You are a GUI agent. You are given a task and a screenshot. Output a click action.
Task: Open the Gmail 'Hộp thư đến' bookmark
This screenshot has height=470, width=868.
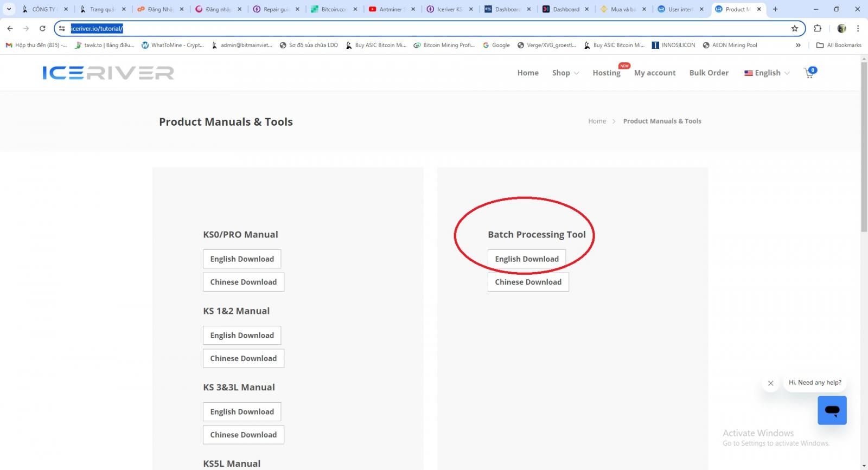click(36, 45)
